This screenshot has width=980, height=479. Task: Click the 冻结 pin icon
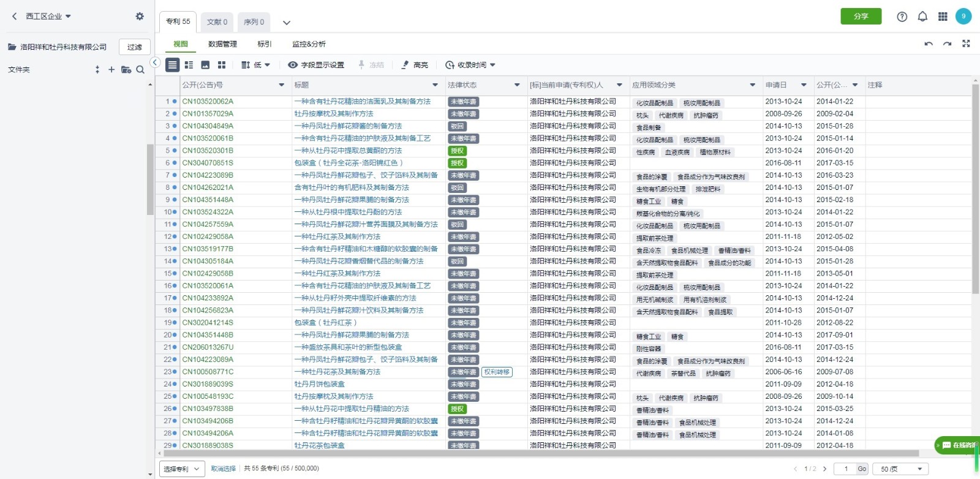point(371,64)
